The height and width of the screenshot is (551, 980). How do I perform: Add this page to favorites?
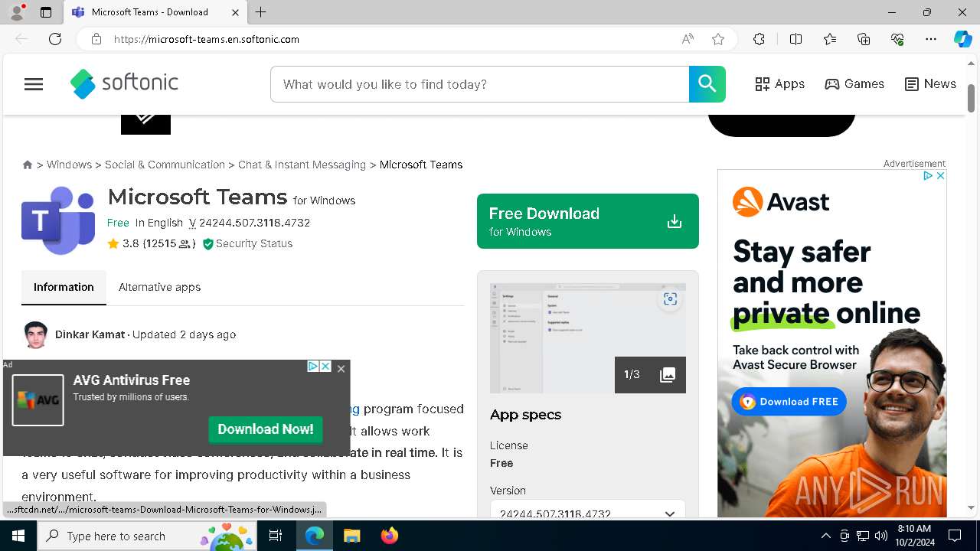(718, 39)
